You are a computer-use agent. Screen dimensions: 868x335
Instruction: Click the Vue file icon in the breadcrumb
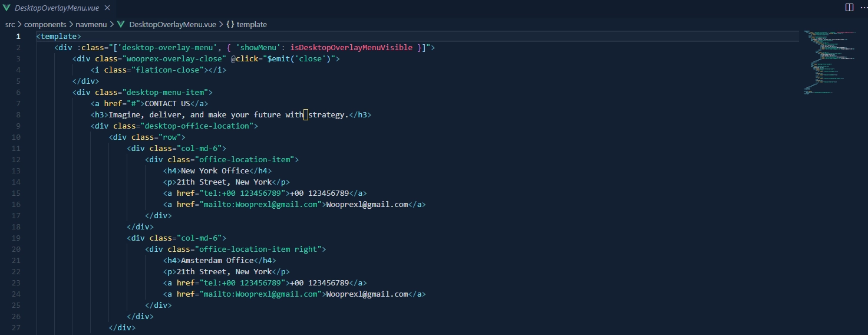click(121, 24)
